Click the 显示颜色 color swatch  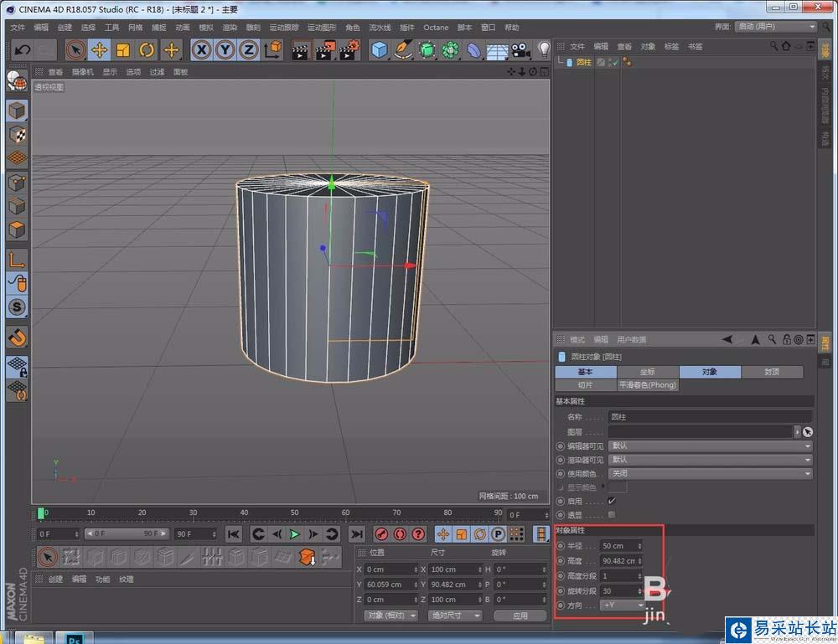click(618, 487)
